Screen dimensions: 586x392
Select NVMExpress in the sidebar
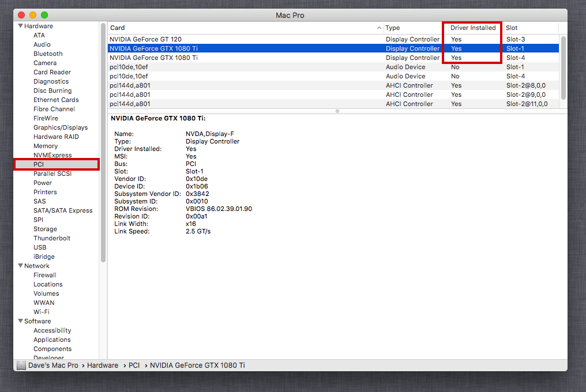[52, 155]
